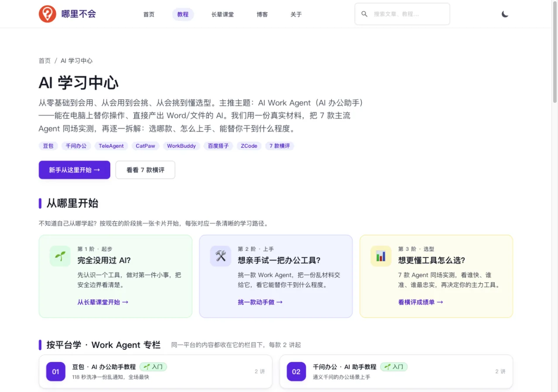Click the 看看 7 款横评 button
Screen dimensions: 558x392
[x=146, y=170]
